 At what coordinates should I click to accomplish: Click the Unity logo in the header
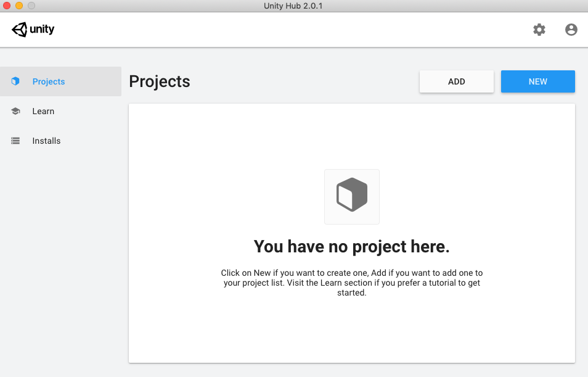click(x=33, y=29)
